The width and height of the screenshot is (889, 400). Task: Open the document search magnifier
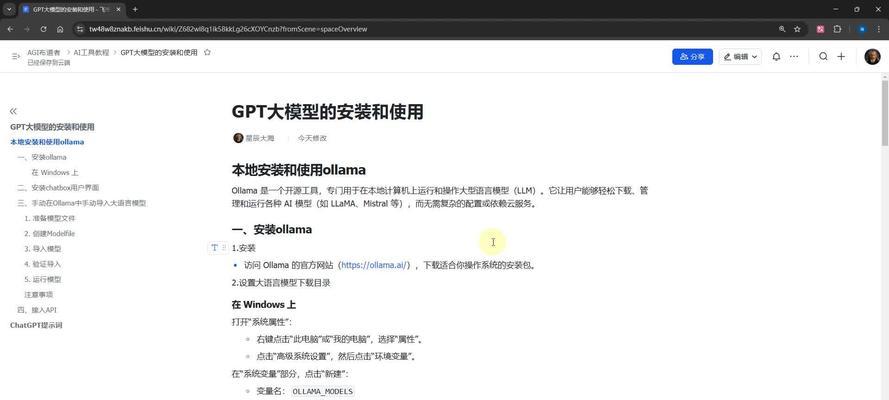click(x=823, y=57)
